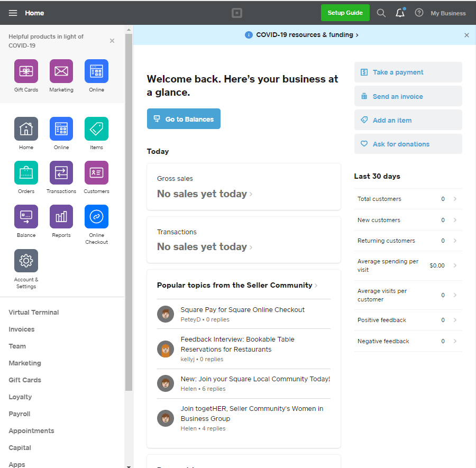The width and height of the screenshot is (476, 468).
Task: Open Online icon in COVID-19 products section
Action: [97, 71]
